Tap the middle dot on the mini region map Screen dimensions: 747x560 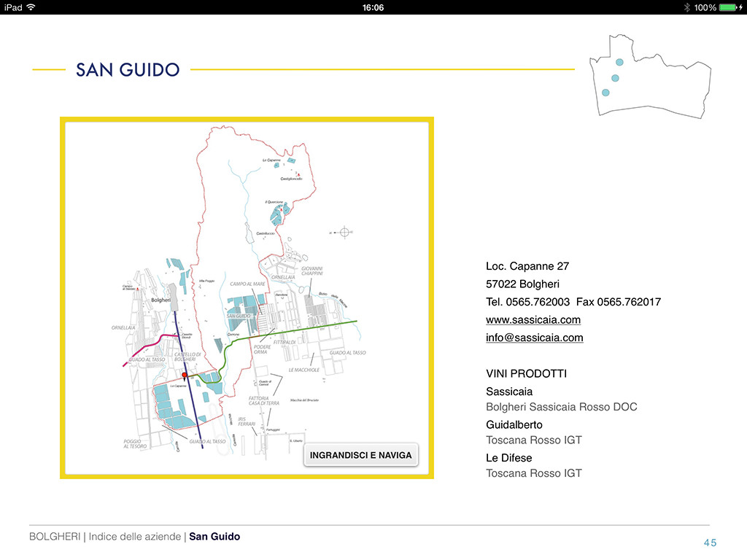tap(615, 78)
